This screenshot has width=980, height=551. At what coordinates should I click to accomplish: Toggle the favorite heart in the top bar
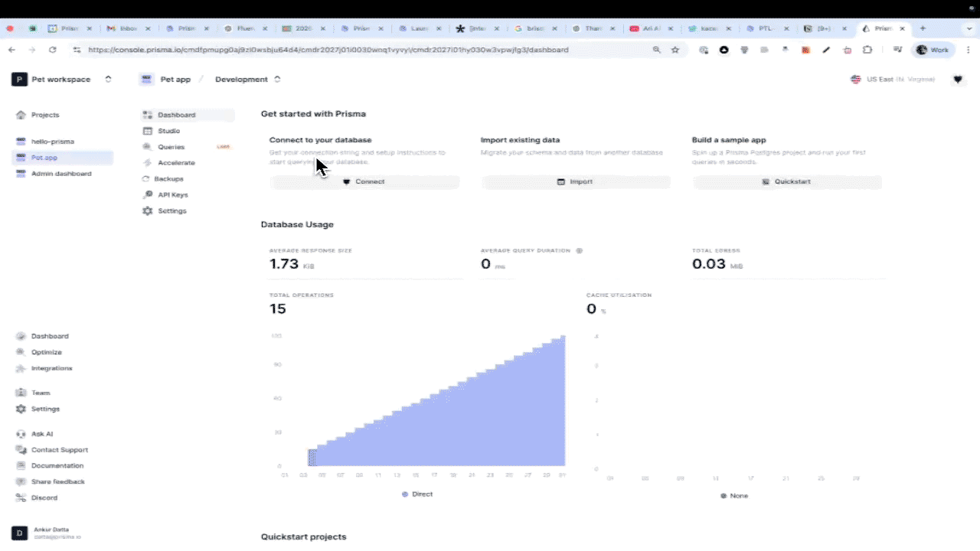click(x=958, y=79)
